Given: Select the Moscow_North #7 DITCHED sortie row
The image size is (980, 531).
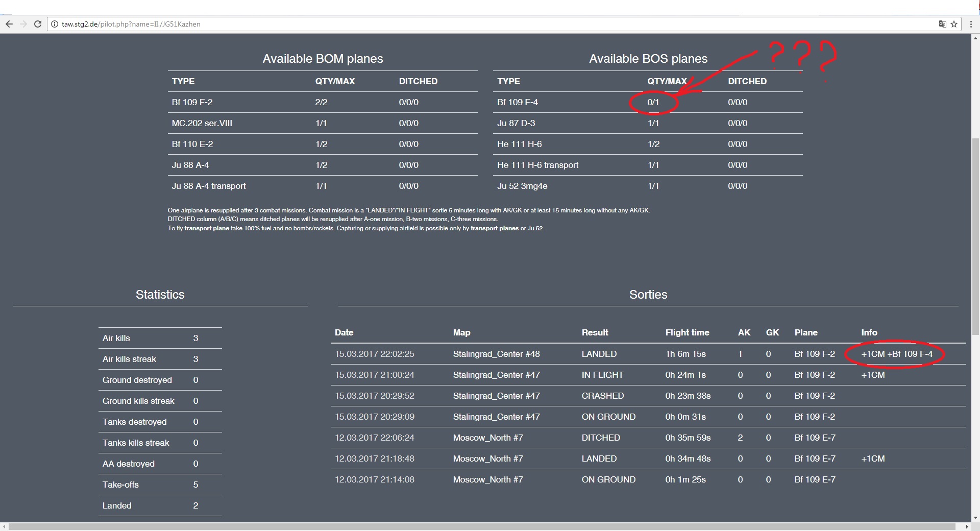Looking at the screenshot, I should (600, 438).
